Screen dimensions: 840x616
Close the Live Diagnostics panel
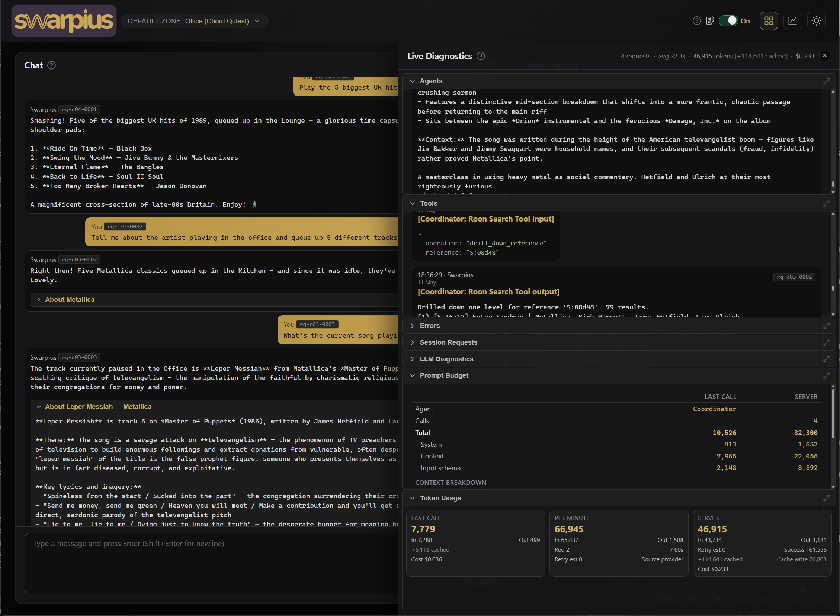coord(825,55)
